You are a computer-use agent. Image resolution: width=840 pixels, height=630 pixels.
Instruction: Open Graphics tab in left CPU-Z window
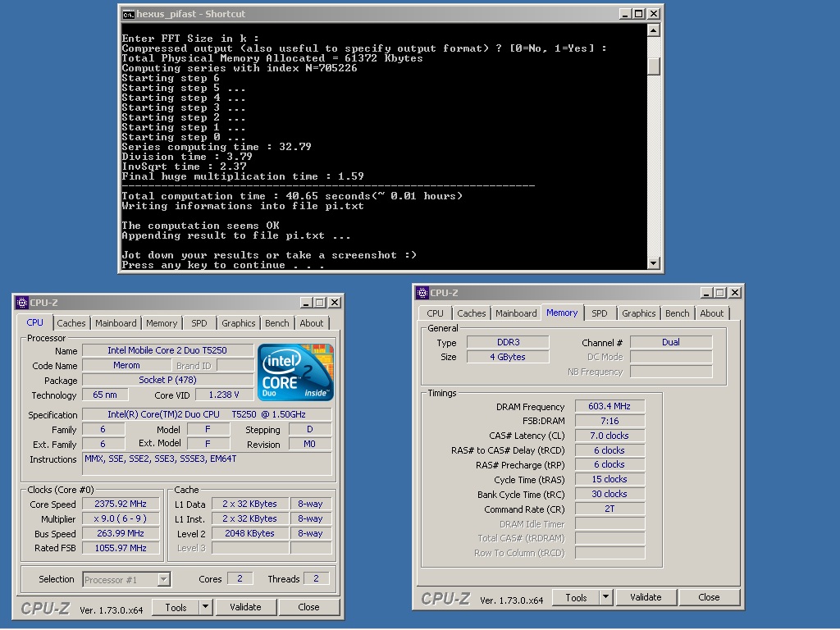[239, 323]
